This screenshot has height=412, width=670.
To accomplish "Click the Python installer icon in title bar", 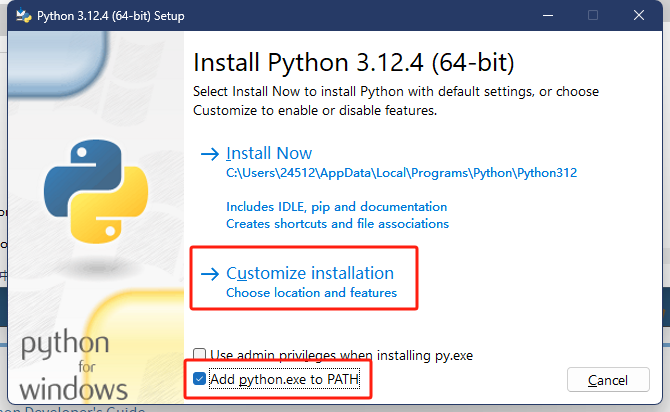I will (x=21, y=16).
